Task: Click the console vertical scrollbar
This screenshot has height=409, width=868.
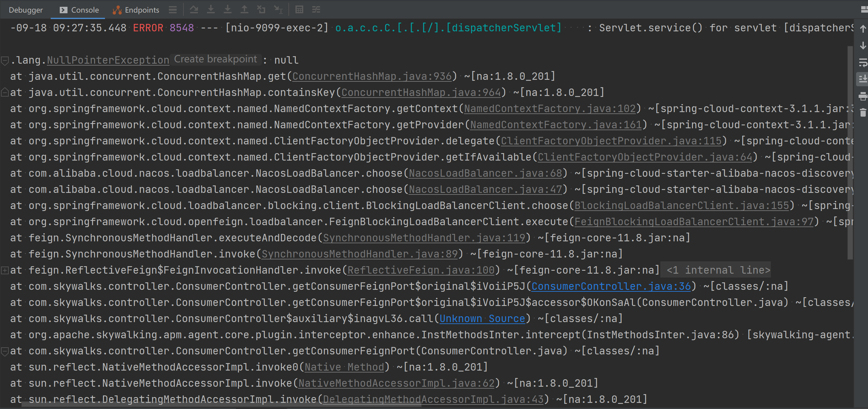Action: [x=850, y=152]
